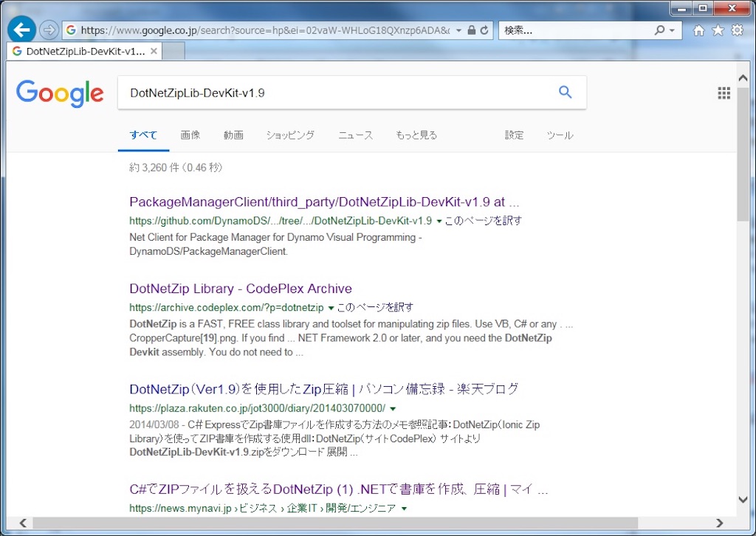The height and width of the screenshot is (536, 756).
Task: Click the 約 3,260 件 result count text
Action: click(x=176, y=168)
